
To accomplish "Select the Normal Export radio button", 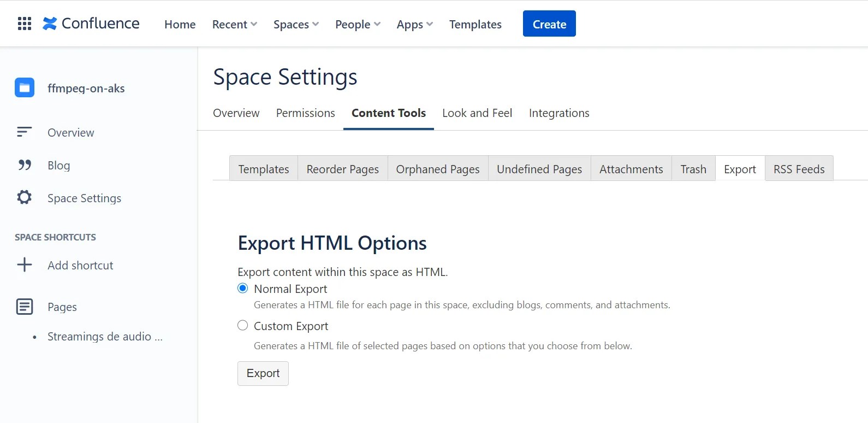I will 243,288.
